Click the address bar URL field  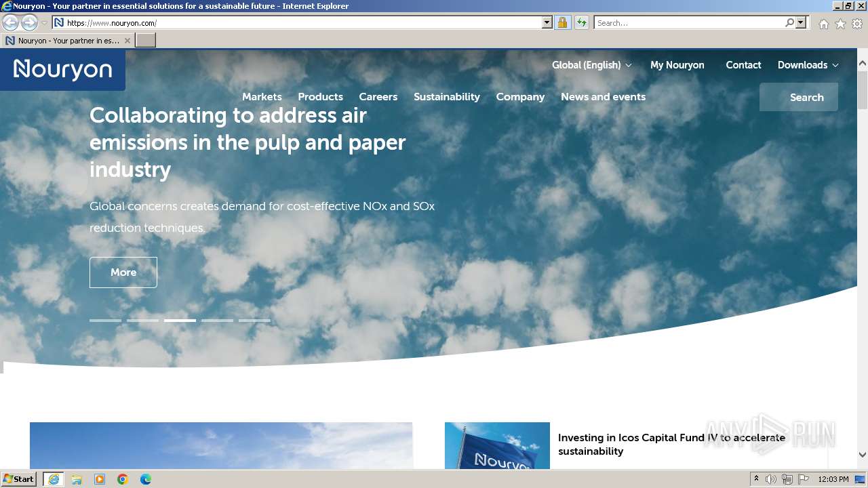(x=297, y=23)
